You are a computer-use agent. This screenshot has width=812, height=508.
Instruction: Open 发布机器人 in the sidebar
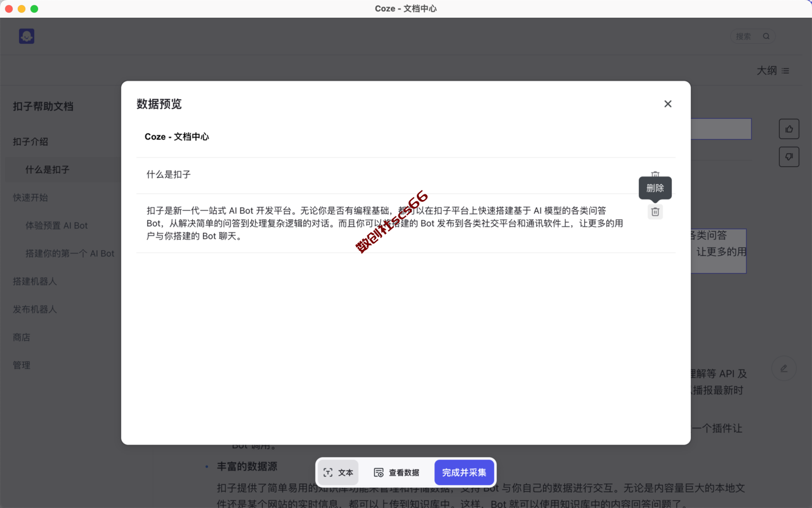click(x=35, y=309)
